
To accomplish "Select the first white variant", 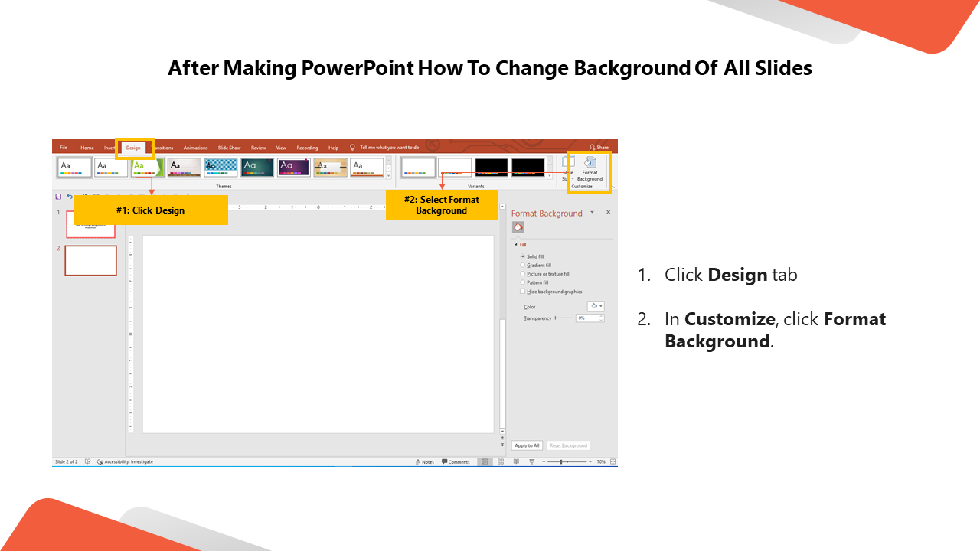I will pyautogui.click(x=419, y=167).
